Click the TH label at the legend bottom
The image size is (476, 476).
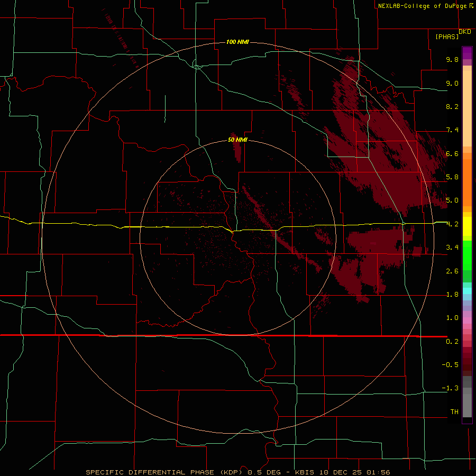tap(454, 412)
